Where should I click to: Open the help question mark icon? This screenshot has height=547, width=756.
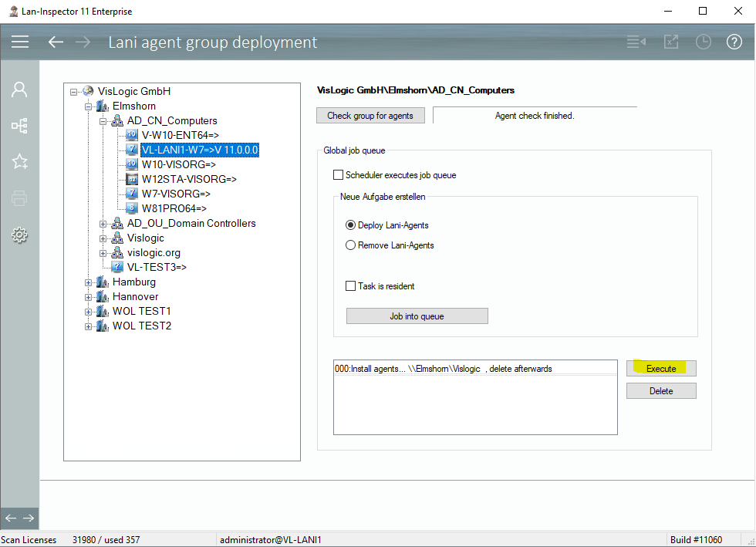pos(734,42)
